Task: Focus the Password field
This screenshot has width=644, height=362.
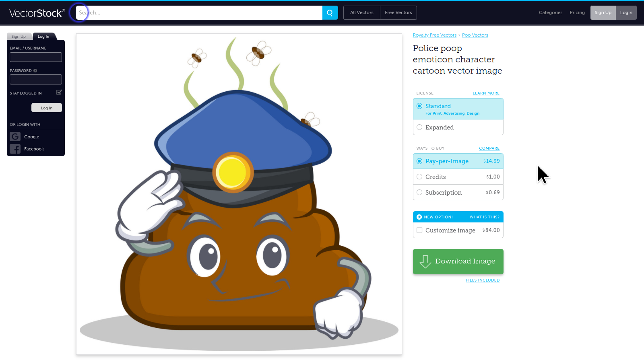Action: click(x=36, y=79)
